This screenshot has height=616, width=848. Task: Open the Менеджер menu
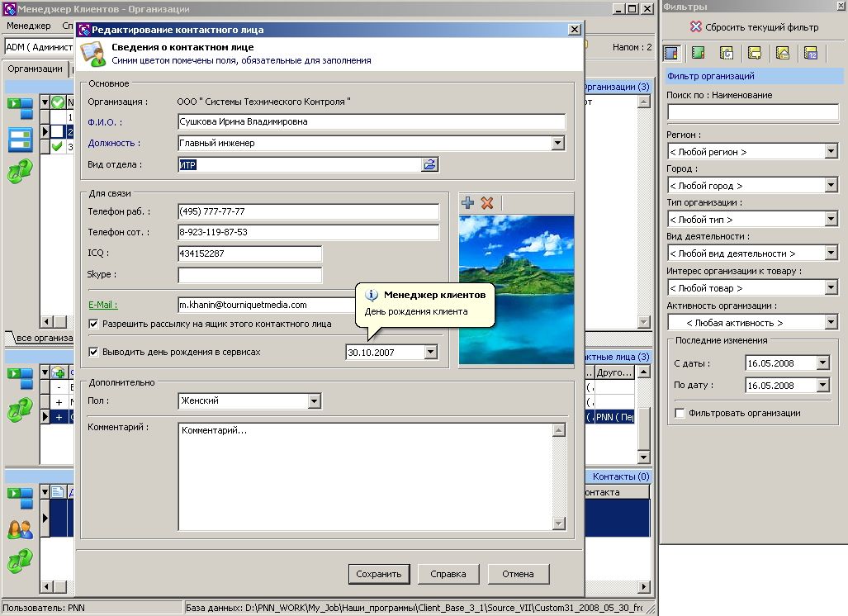pos(29,26)
